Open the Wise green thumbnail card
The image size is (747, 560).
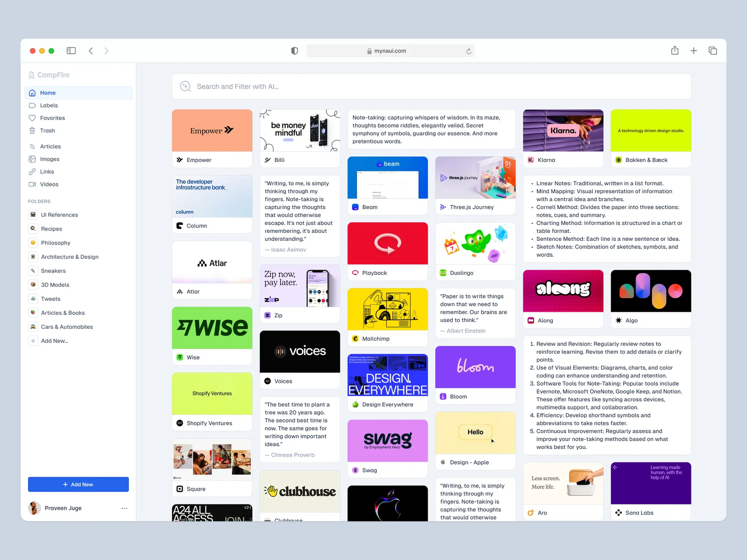pyautogui.click(x=212, y=328)
